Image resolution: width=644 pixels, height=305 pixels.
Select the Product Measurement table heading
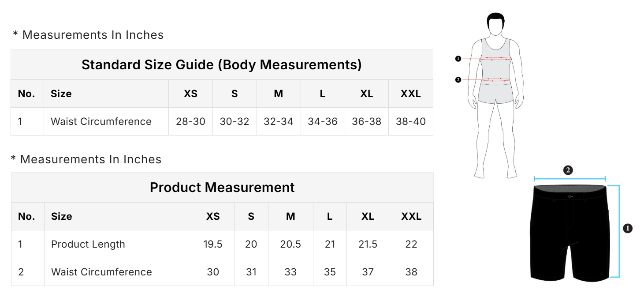(222, 187)
